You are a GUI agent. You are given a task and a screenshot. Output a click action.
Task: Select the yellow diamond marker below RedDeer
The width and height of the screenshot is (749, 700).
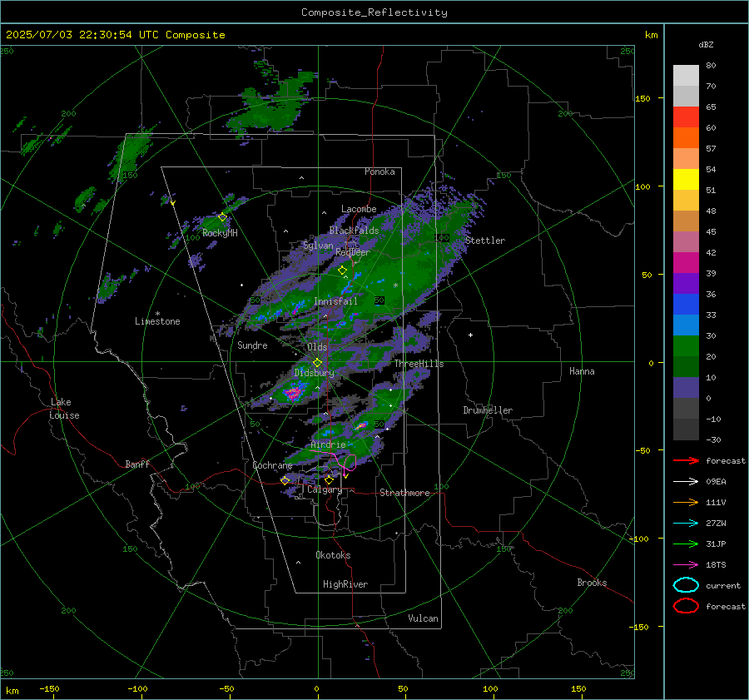click(342, 271)
